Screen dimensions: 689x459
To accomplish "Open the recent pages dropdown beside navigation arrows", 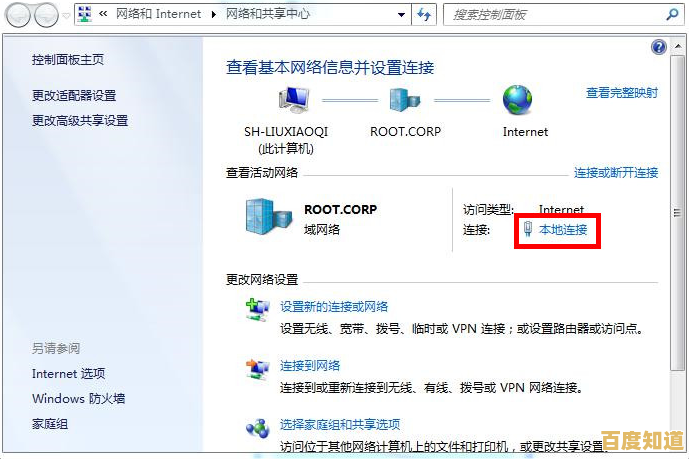I will [x=66, y=16].
